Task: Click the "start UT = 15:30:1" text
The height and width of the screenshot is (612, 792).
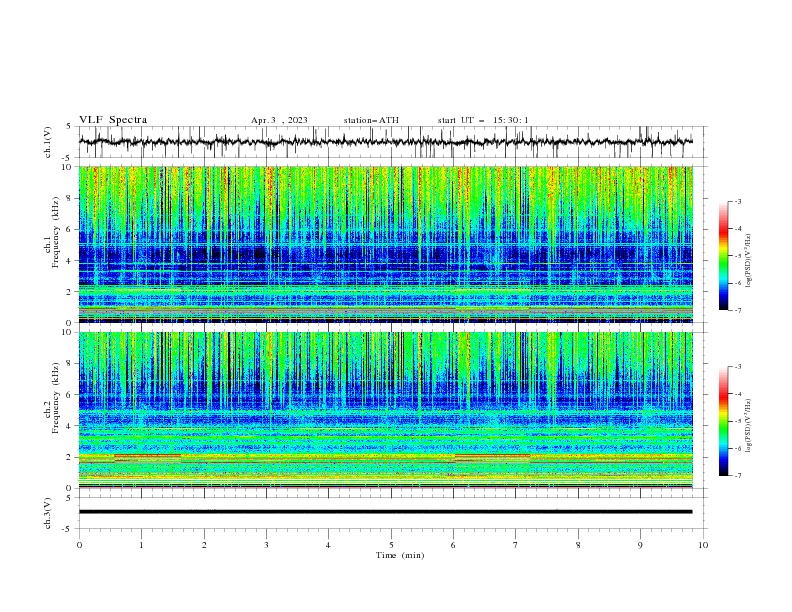Action: click(483, 120)
